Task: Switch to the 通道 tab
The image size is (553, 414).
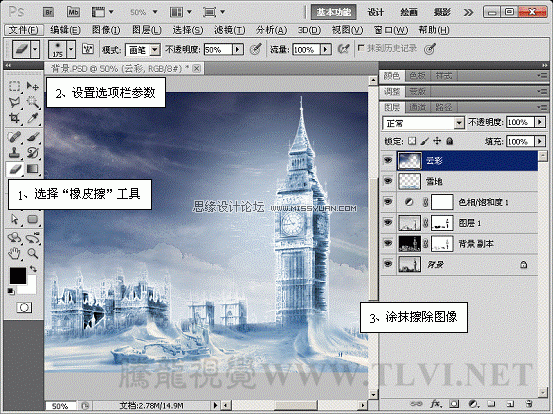Action: (x=418, y=107)
